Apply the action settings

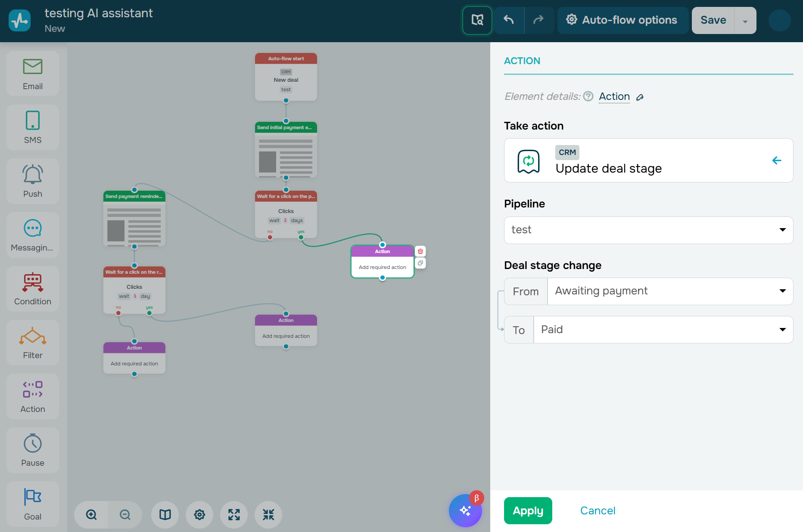tap(528, 510)
